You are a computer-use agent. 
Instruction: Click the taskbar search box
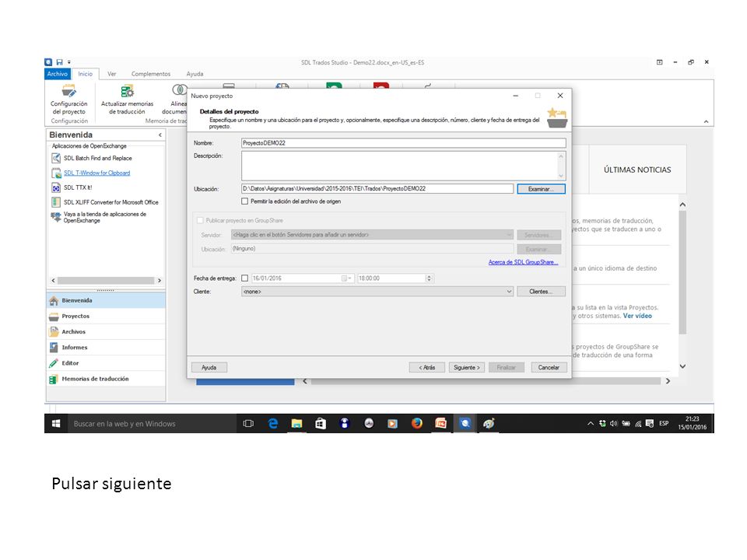click(x=152, y=423)
